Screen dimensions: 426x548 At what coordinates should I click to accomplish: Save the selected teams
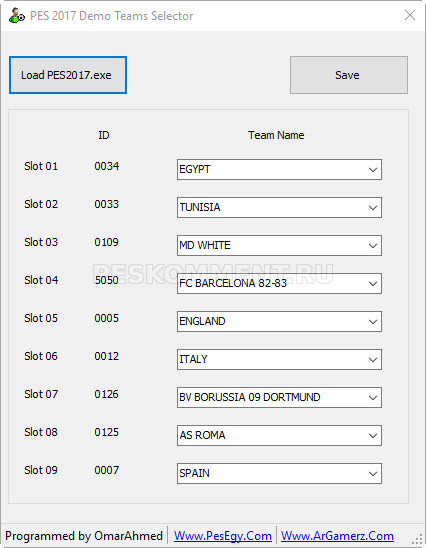tap(349, 75)
